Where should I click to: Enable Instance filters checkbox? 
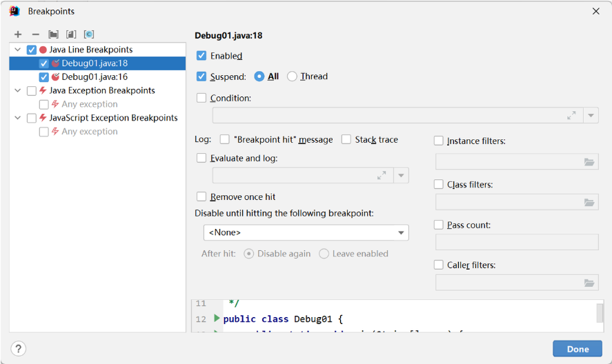tap(439, 141)
